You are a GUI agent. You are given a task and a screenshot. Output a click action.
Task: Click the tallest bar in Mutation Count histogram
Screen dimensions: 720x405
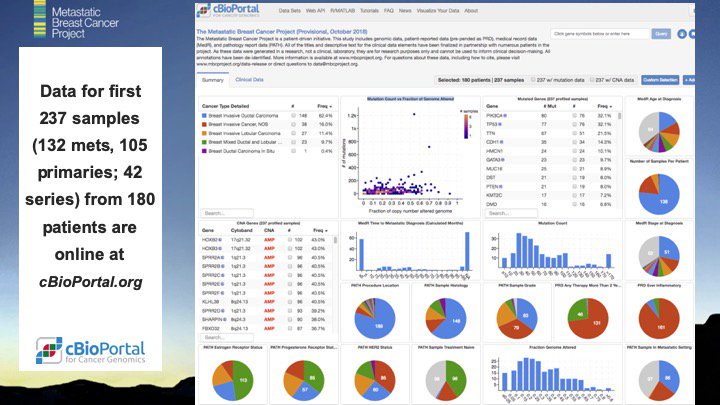(519, 251)
